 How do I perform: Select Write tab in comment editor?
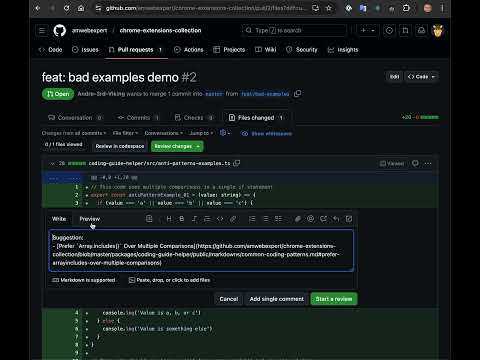[59, 219]
